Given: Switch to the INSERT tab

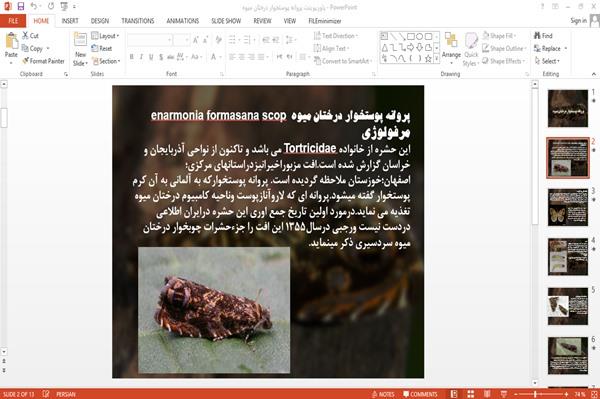Looking at the screenshot, I should 70,21.
